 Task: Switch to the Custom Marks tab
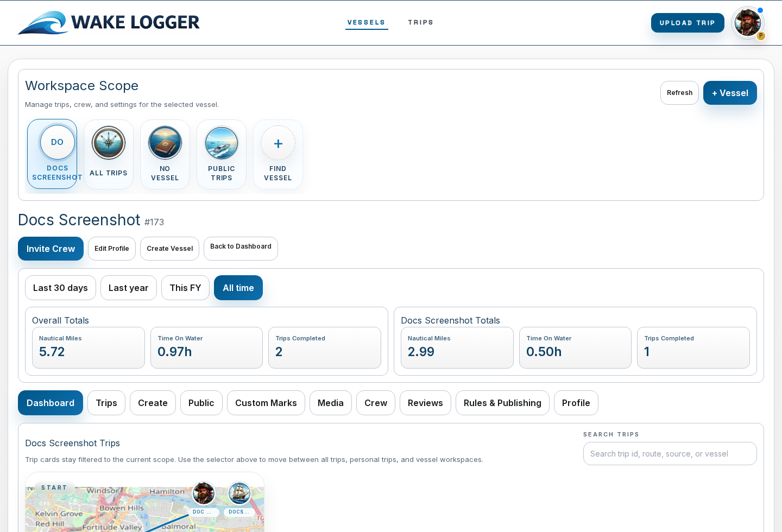[x=266, y=403]
